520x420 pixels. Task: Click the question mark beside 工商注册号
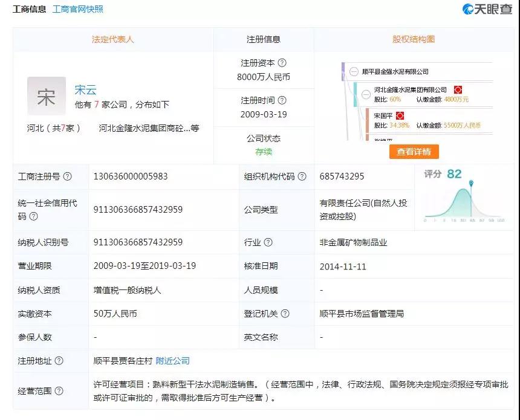click(x=67, y=176)
